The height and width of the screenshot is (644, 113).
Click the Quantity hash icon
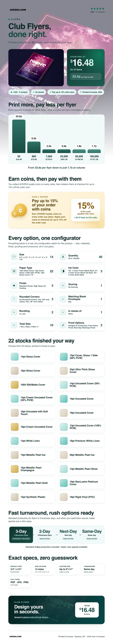63,257
